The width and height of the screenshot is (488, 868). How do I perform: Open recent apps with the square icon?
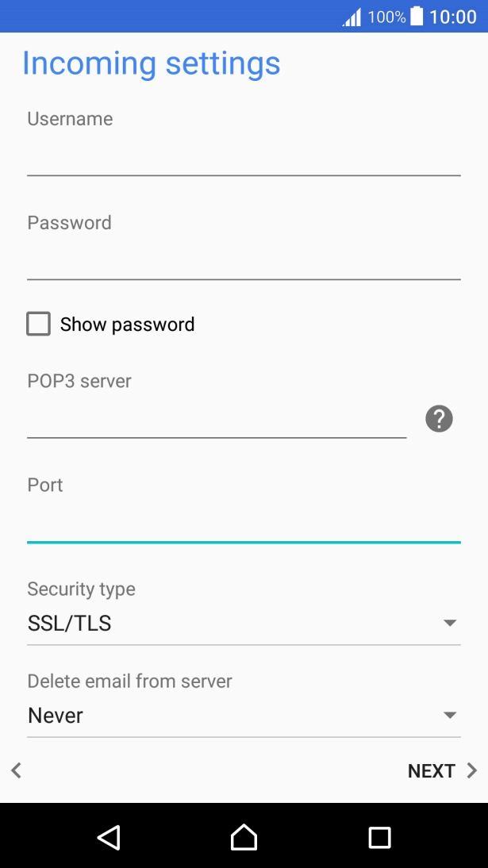coord(379,837)
